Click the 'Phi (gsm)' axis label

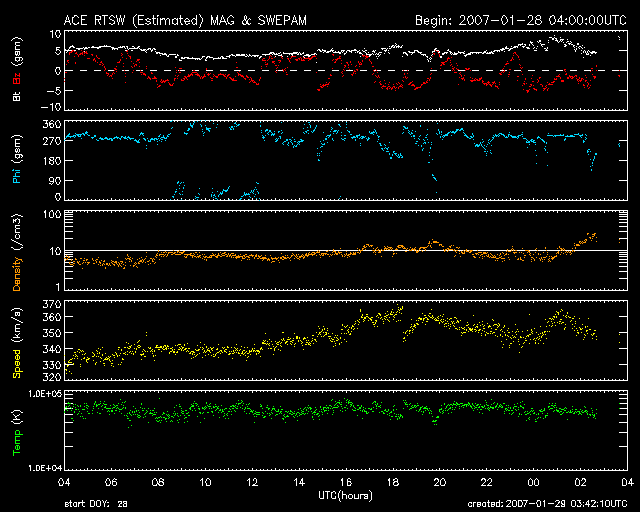[17, 160]
